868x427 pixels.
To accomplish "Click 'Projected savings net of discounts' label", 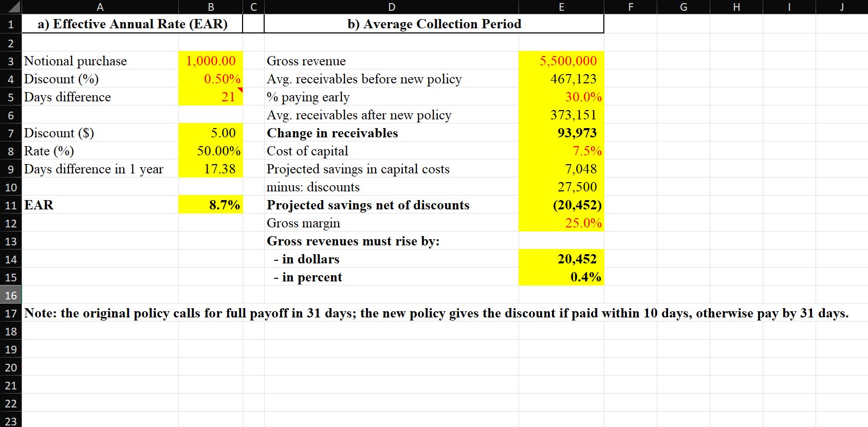I will 392,205.
